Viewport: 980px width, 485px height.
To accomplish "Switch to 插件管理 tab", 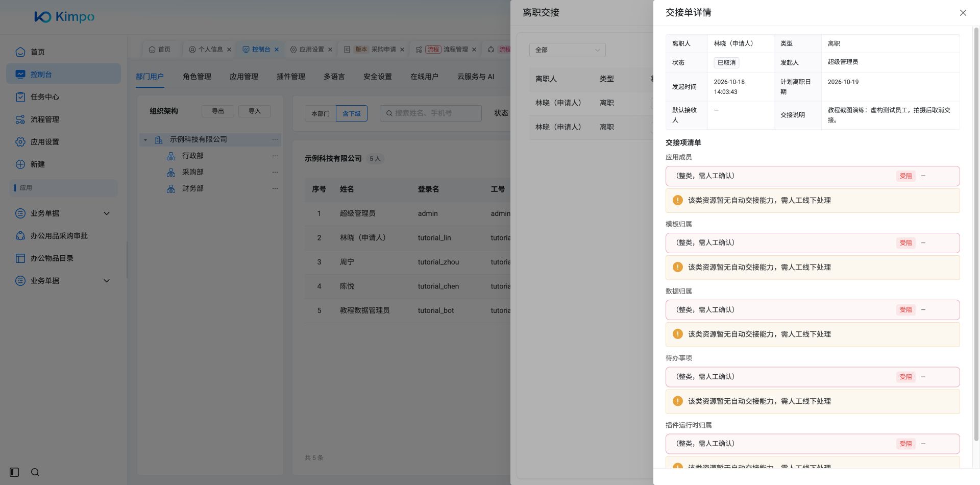I will 290,77.
